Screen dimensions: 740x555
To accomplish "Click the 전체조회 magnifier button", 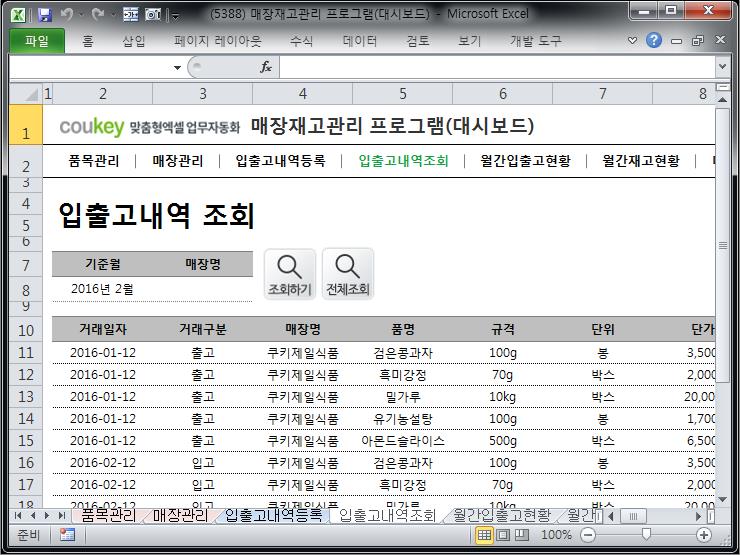I will pyautogui.click(x=348, y=274).
